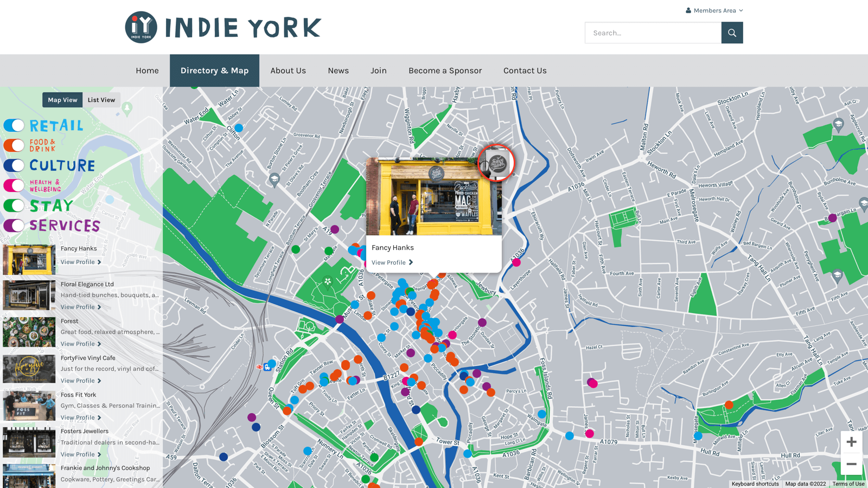Open Google Maps Terms of Use link

[x=848, y=484]
